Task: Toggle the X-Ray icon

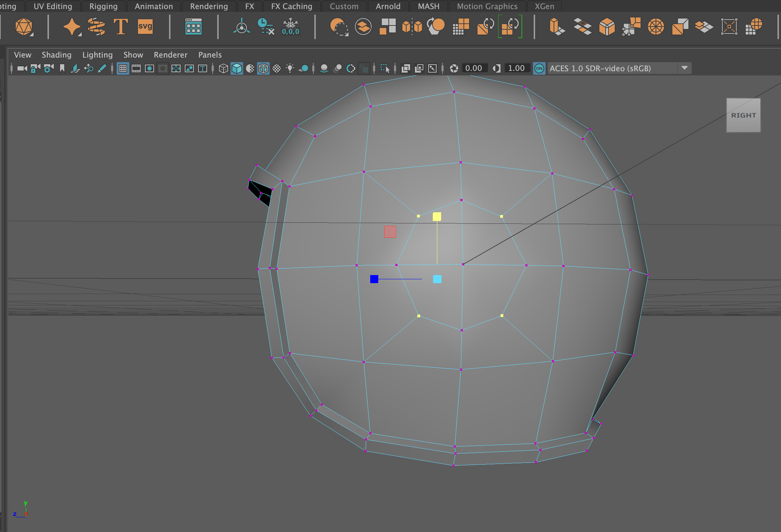Action: [x=406, y=68]
